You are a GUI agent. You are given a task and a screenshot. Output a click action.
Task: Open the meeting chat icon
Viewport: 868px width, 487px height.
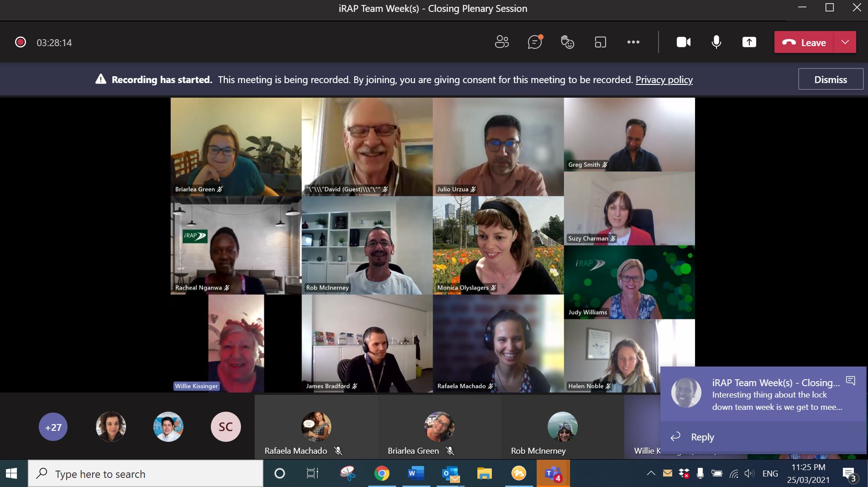(534, 42)
